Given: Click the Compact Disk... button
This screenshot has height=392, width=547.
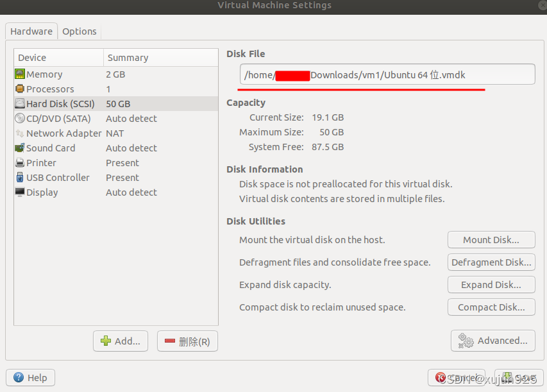Looking at the screenshot, I should pos(491,307).
